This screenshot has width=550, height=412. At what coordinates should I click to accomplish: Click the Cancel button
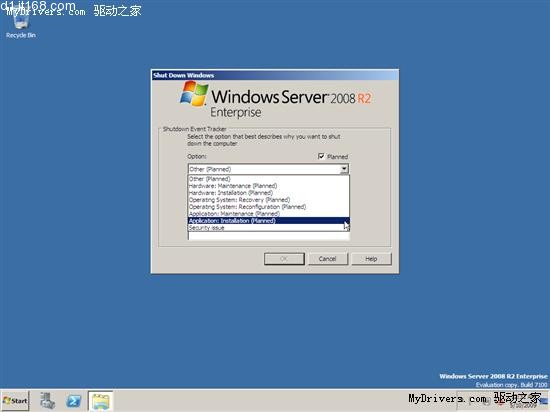328,259
